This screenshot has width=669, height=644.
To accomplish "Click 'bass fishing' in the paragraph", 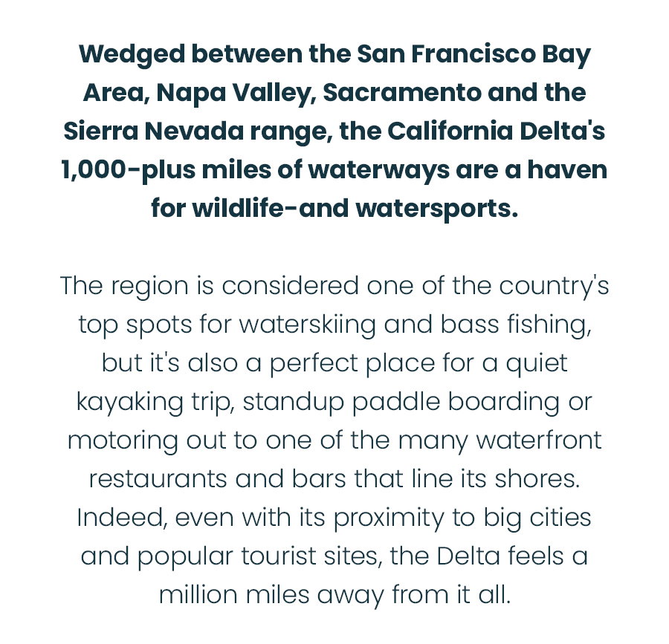I will click(516, 325).
